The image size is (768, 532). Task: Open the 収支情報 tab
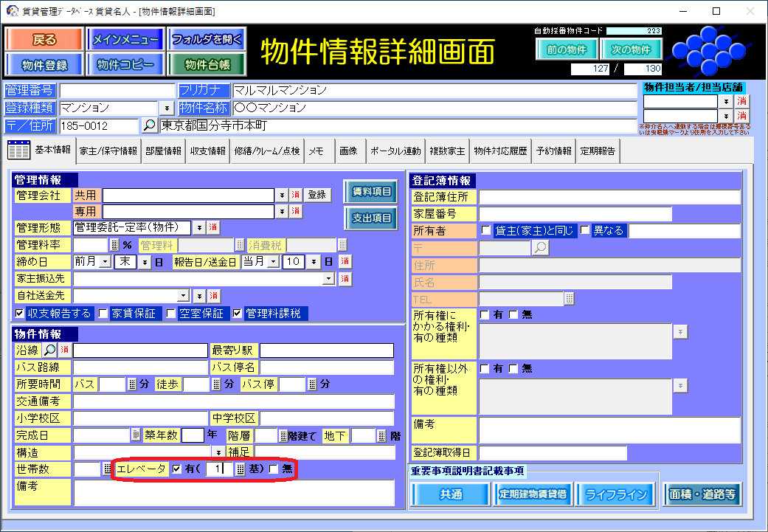[207, 151]
